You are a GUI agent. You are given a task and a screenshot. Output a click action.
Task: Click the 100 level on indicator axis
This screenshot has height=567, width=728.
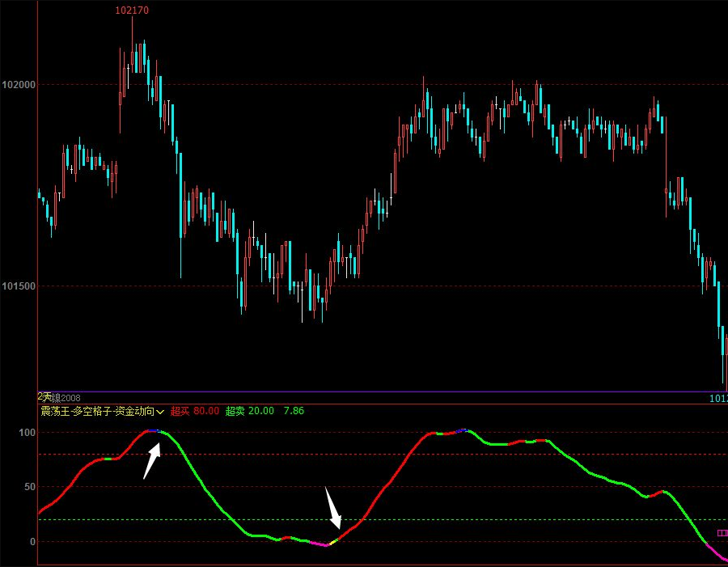click(27, 433)
